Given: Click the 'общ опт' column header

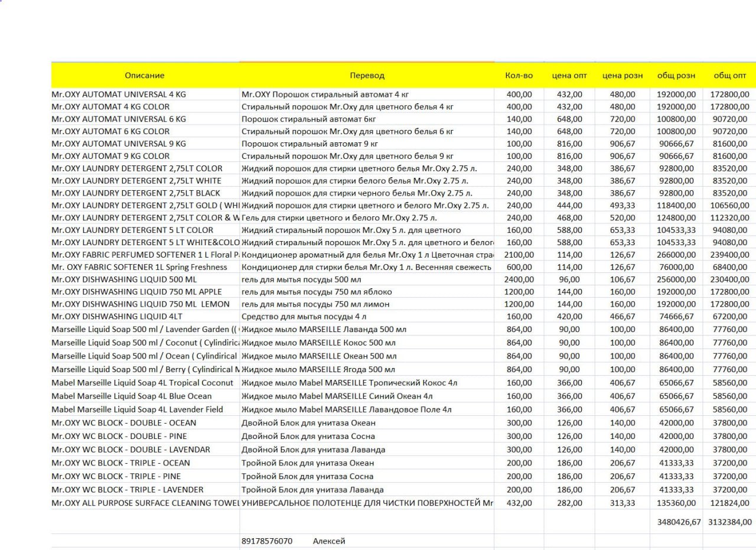Looking at the screenshot, I should coord(730,76).
